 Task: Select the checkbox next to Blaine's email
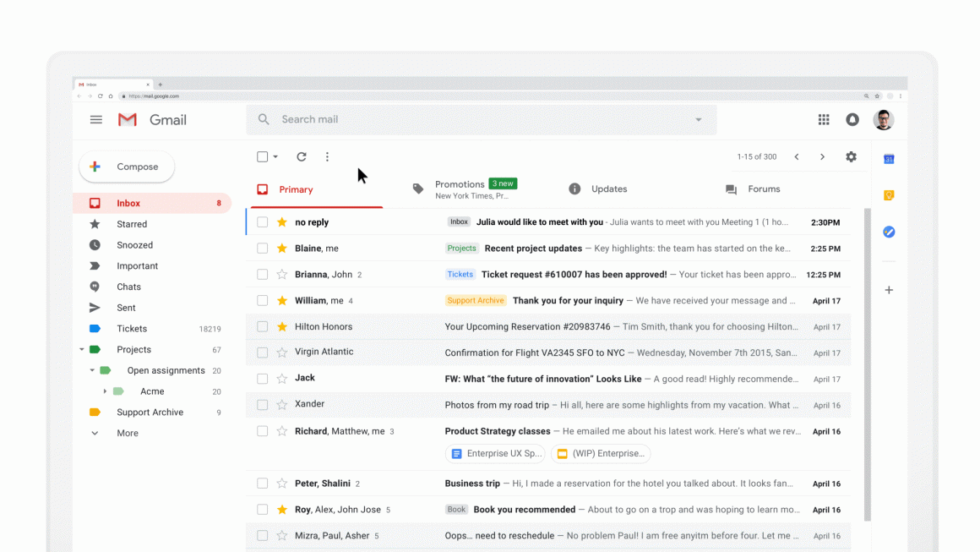[x=263, y=248]
